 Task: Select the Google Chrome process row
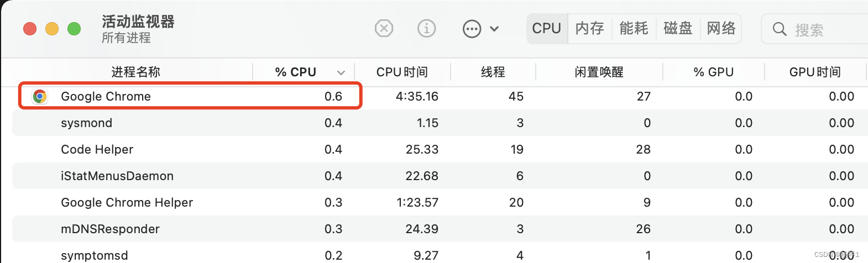coord(440,96)
